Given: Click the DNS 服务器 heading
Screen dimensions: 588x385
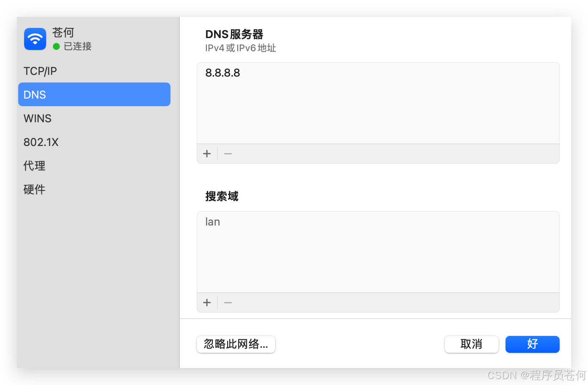Looking at the screenshot, I should coord(234,34).
